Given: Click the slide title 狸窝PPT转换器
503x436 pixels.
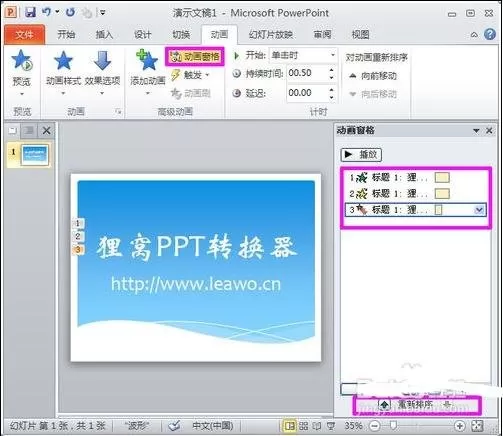Looking at the screenshot, I should [x=196, y=247].
